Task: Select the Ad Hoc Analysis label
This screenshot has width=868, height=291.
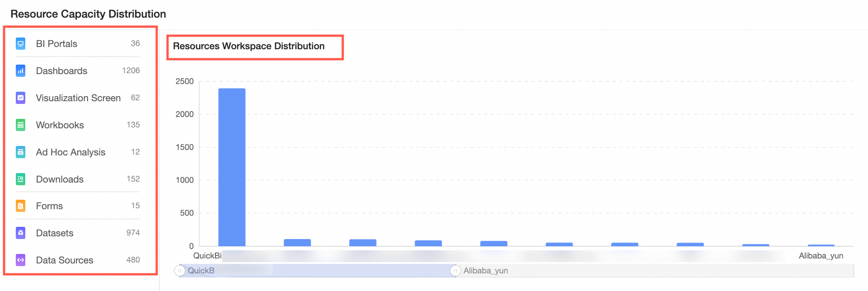Action: [70, 152]
